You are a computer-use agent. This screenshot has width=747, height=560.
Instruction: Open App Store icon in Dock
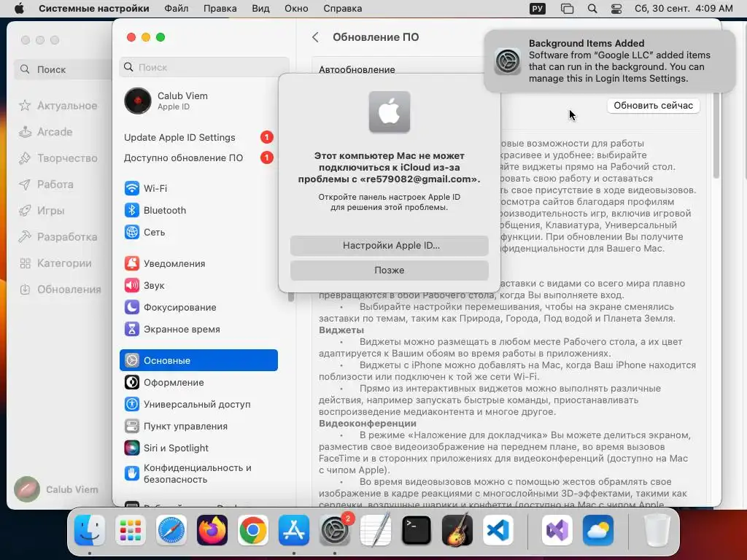click(x=294, y=530)
